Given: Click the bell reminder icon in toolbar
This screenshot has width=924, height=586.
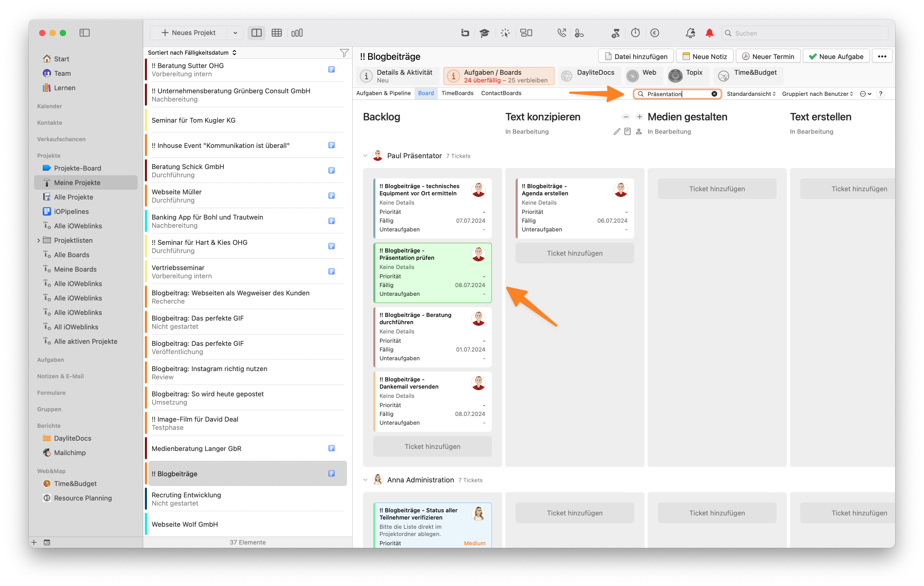Looking at the screenshot, I should coord(690,33).
